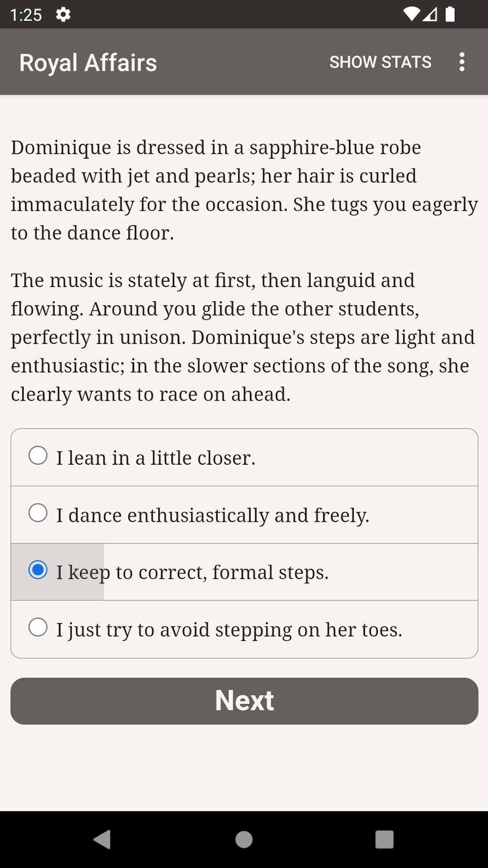Tap the Royal Affairs app title

(x=88, y=63)
